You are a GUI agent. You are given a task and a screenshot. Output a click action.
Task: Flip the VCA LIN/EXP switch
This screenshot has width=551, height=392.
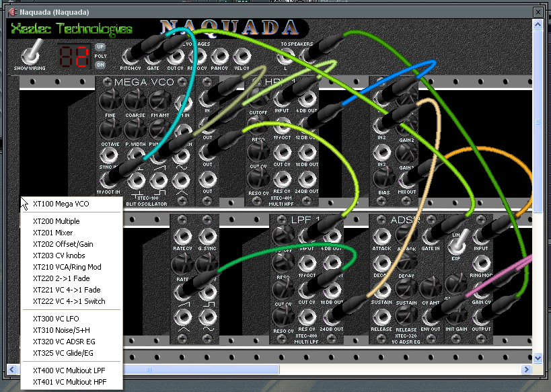458,243
